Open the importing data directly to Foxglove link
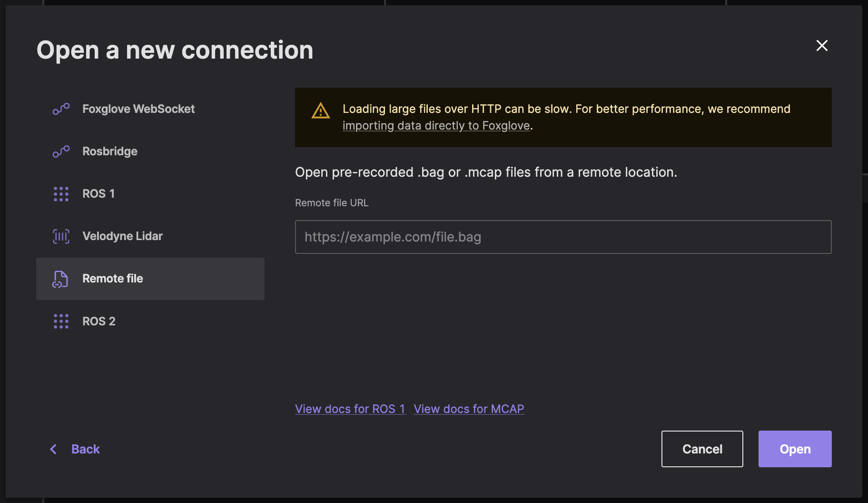The height and width of the screenshot is (503, 868). (436, 126)
